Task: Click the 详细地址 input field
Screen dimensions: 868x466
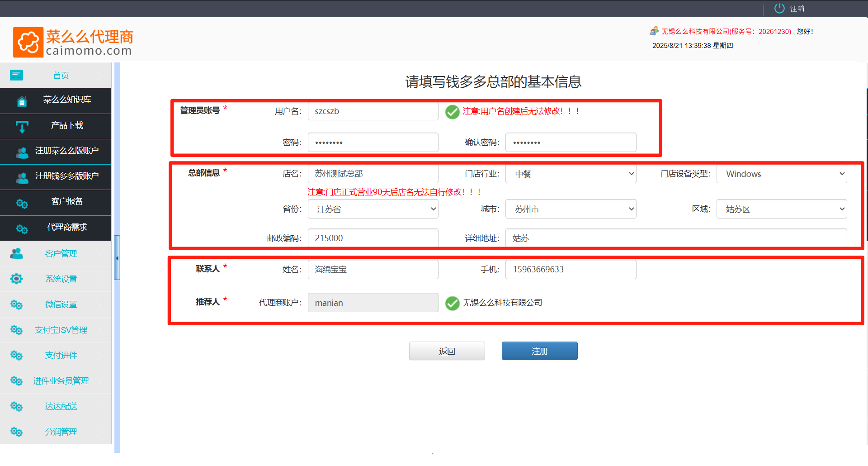Action: pyautogui.click(x=676, y=238)
